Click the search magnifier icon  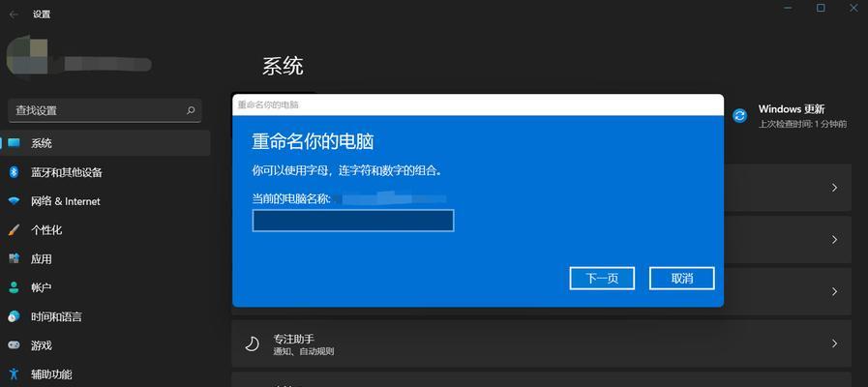click(191, 110)
